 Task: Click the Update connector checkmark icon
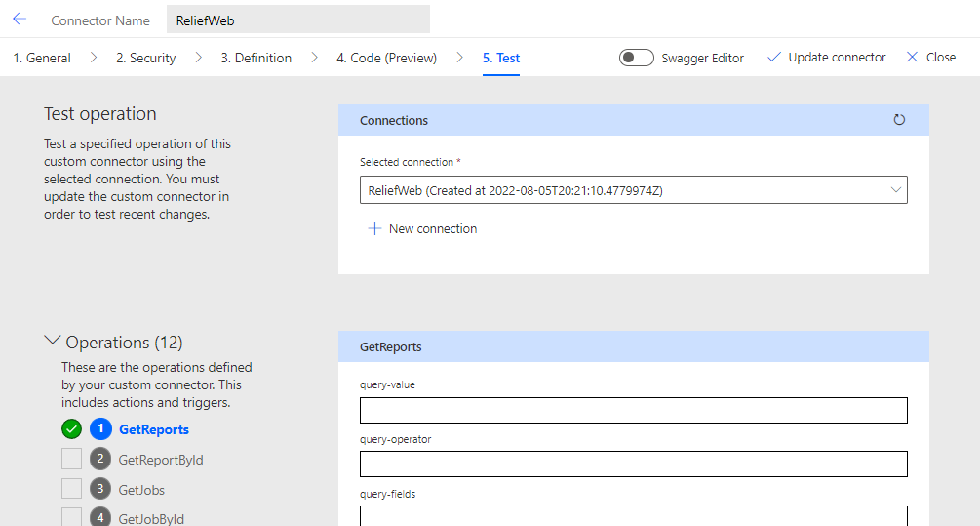pyautogui.click(x=773, y=57)
